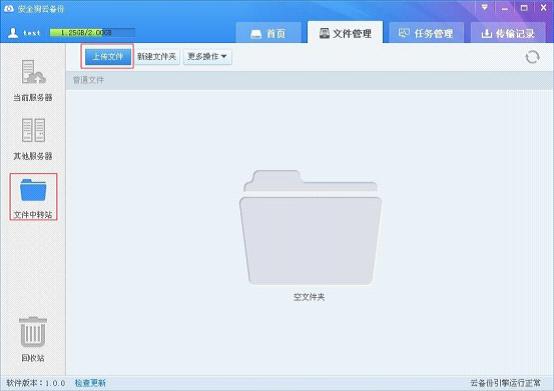
Task: Click the username test
Action: point(31,33)
